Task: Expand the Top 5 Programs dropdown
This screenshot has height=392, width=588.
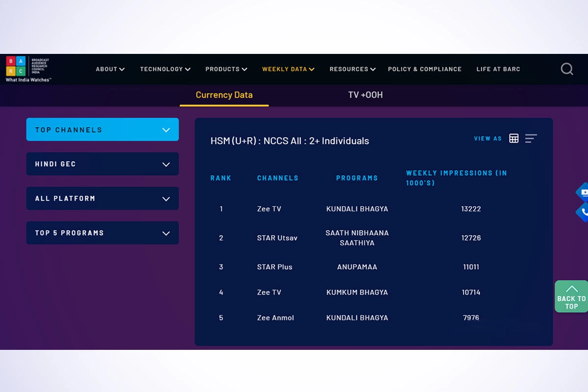Action: point(102,233)
